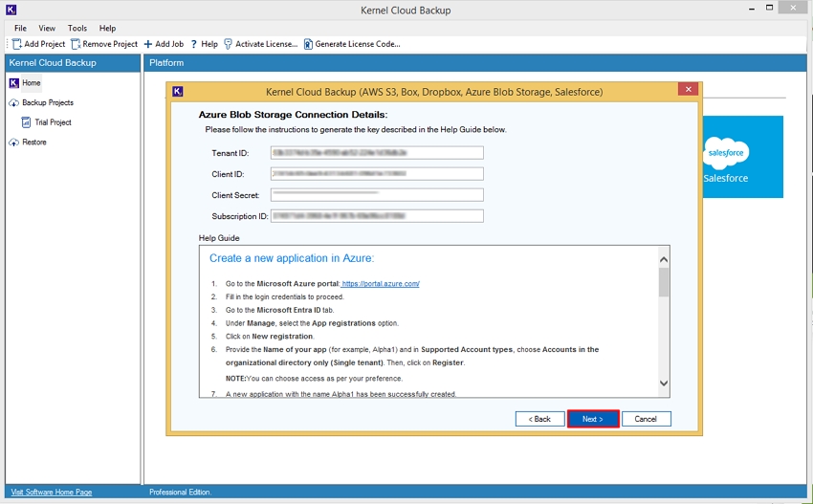This screenshot has height=504, width=813.
Task: Click the Remove Project toolbar icon
Action: pos(76,44)
